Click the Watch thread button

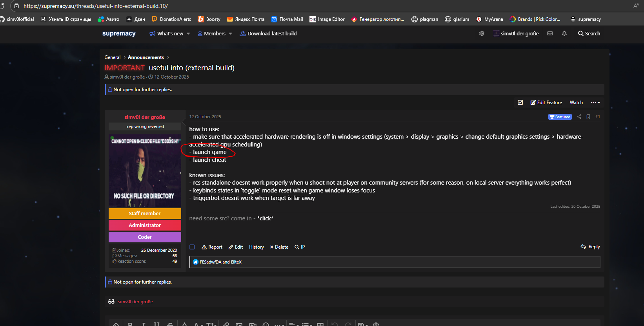[x=576, y=103]
